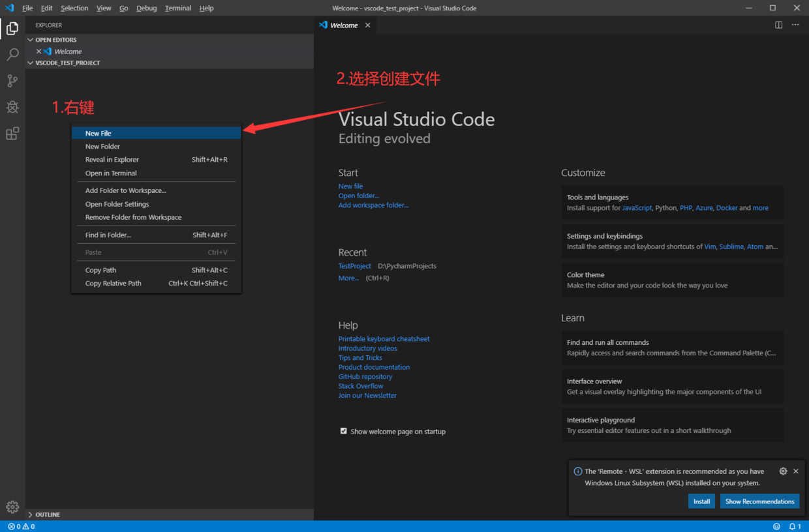Click the JavaScript language link
The height and width of the screenshot is (532, 809).
[637, 208]
